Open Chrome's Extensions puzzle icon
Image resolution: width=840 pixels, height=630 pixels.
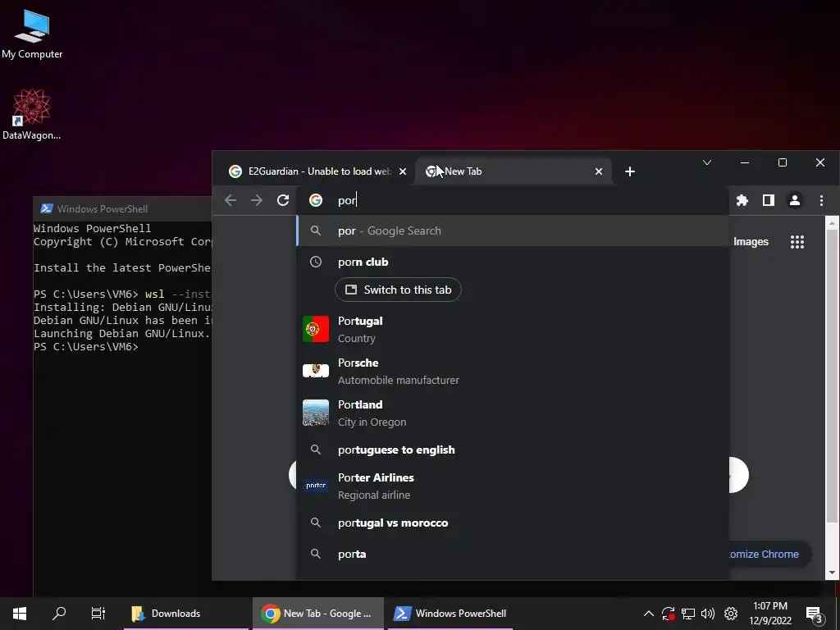click(742, 200)
